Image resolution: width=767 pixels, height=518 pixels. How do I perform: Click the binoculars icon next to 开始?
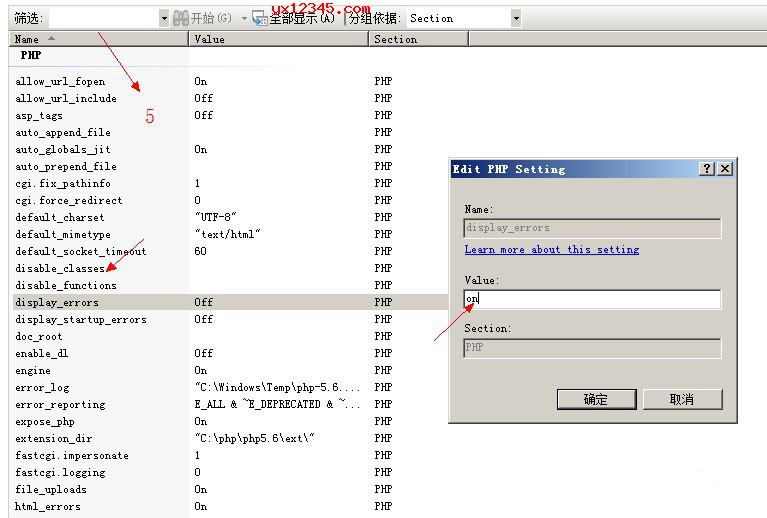pos(181,18)
